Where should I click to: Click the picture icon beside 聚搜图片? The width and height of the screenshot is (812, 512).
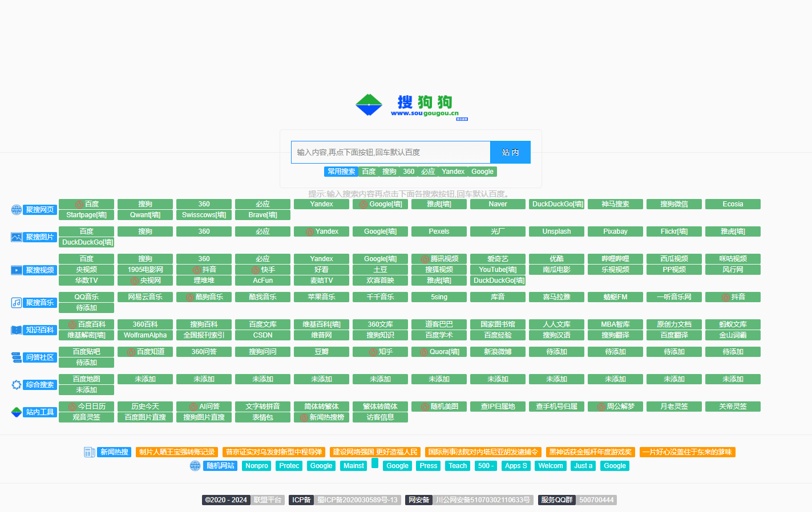(x=17, y=237)
